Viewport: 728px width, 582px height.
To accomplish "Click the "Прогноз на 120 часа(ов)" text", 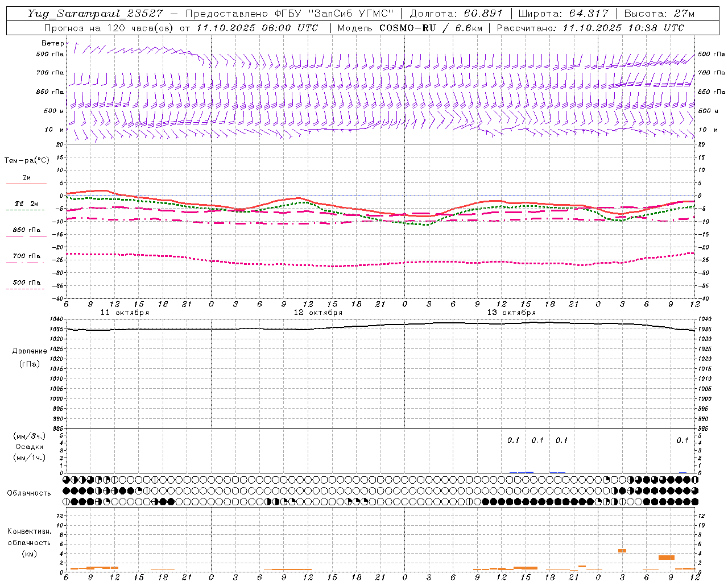I will pos(109,28).
